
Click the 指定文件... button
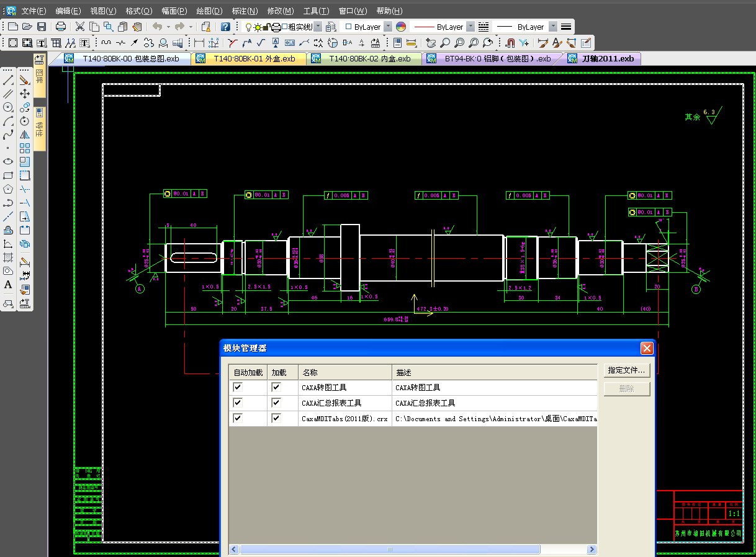point(626,371)
